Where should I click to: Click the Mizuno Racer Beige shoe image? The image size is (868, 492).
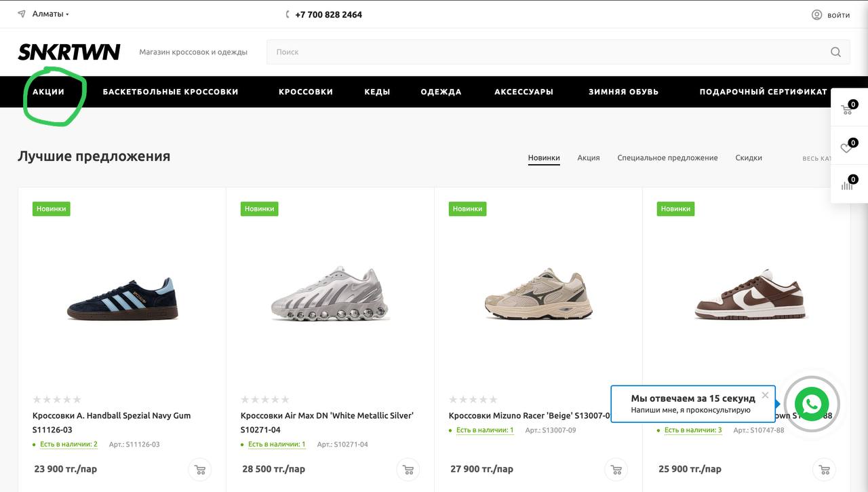tap(538, 294)
